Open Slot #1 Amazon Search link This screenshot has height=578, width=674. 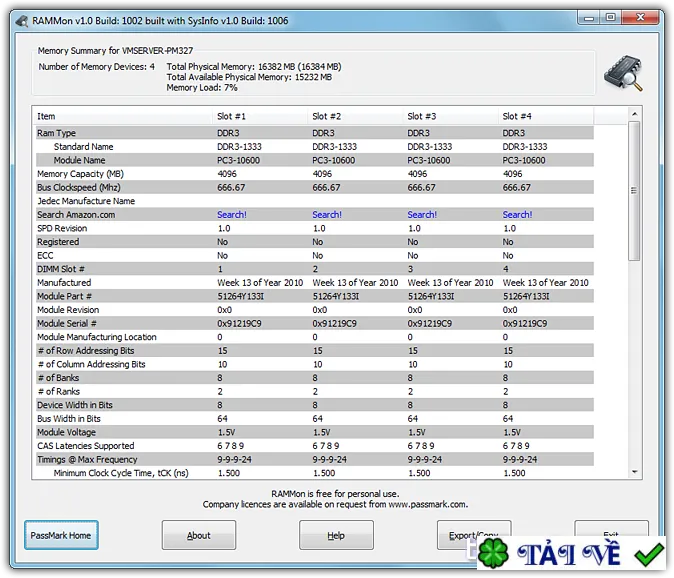(232, 214)
